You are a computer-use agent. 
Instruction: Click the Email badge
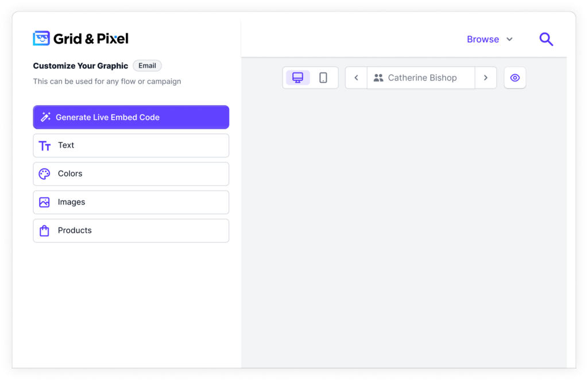pos(148,66)
